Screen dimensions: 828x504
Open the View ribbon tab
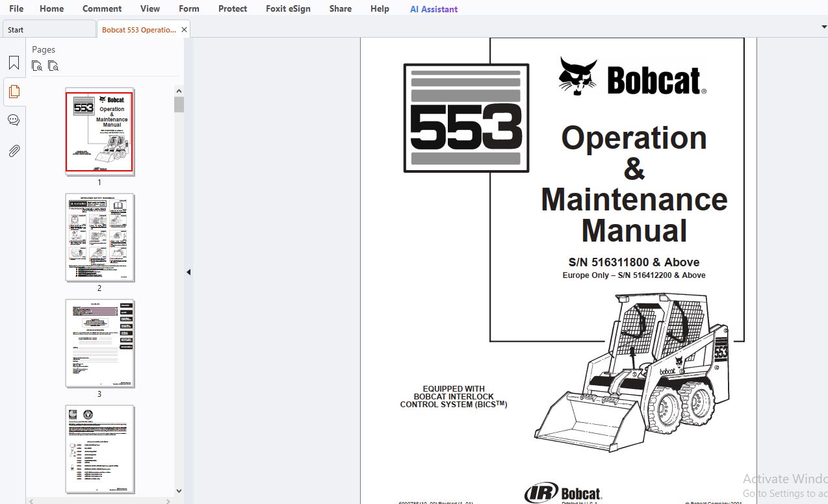pos(150,8)
